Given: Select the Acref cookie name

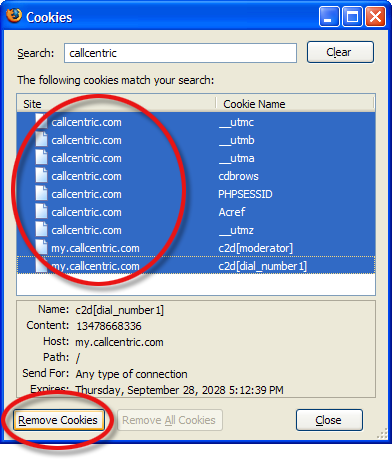Looking at the screenshot, I should [232, 212].
